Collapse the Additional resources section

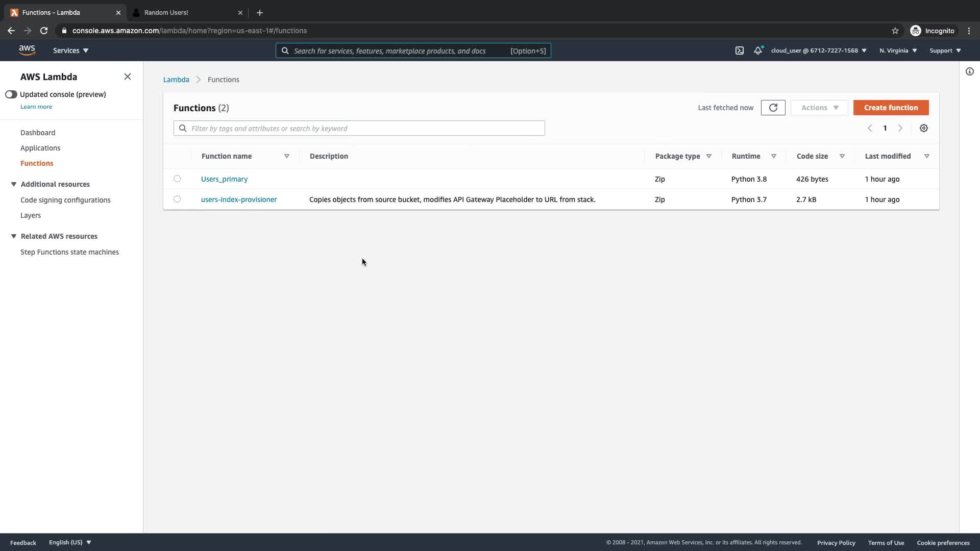[14, 184]
